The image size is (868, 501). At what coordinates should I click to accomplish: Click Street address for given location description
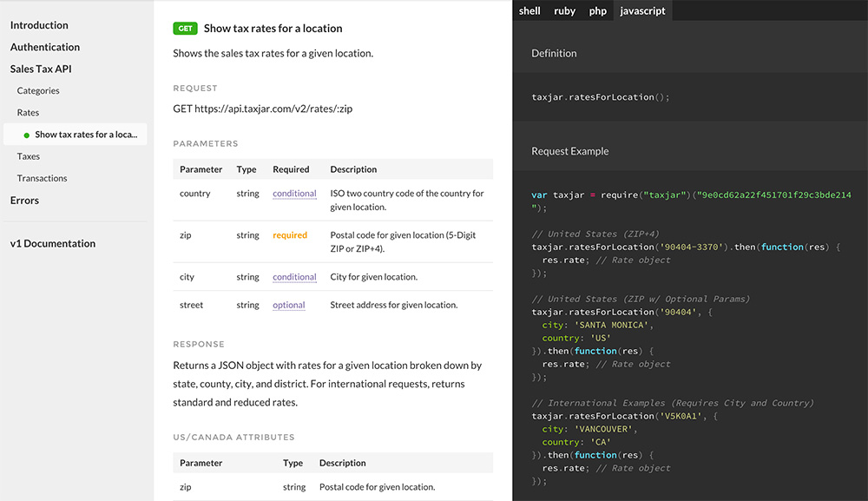point(393,305)
